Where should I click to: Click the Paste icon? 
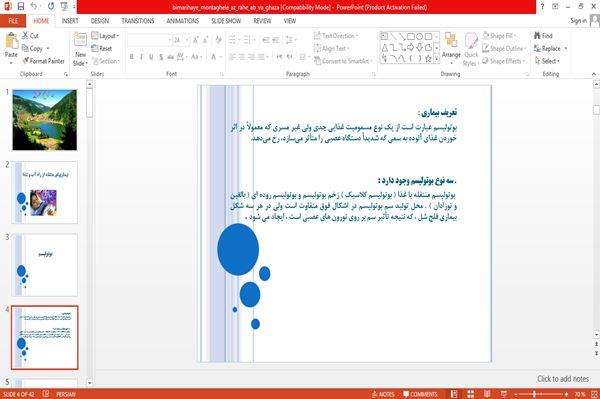(x=11, y=42)
